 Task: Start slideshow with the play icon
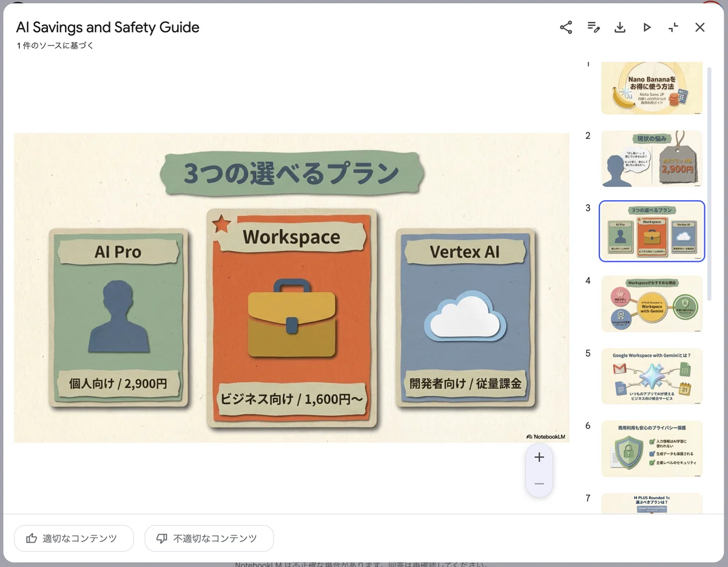647,27
